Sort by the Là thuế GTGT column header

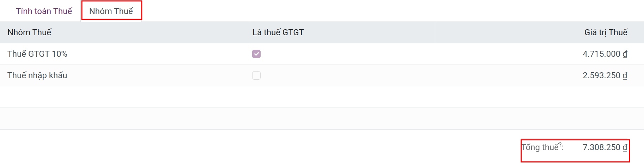[278, 32]
